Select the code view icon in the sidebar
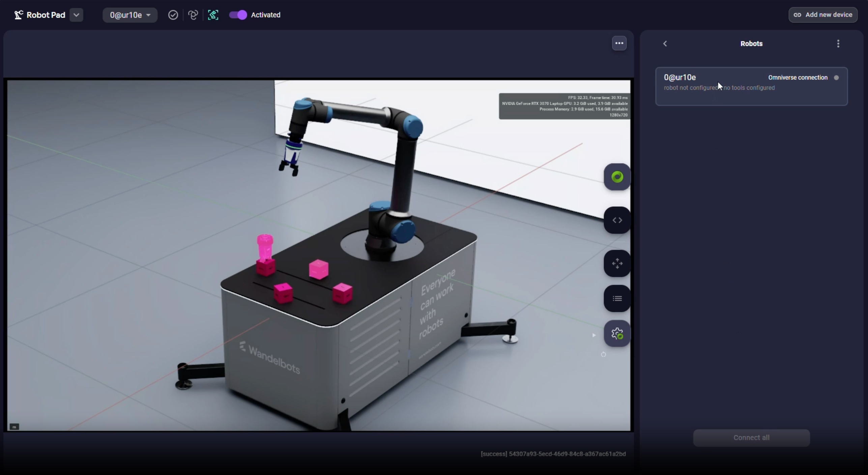 click(617, 220)
